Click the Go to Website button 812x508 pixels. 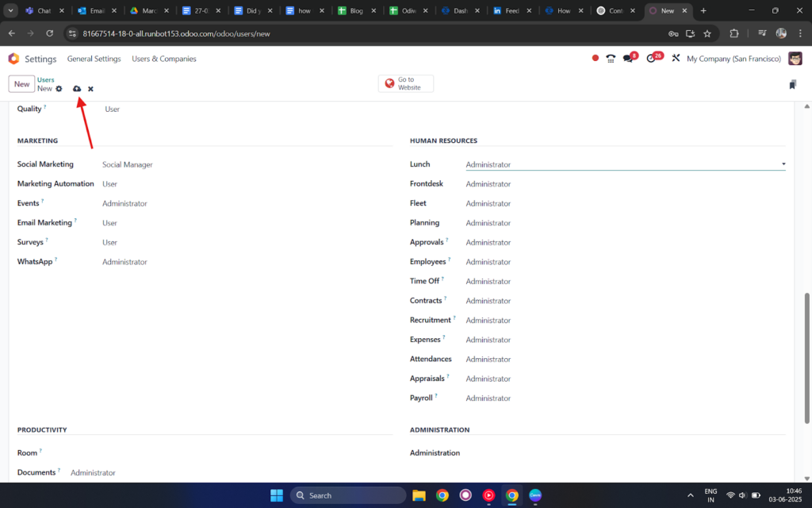[x=406, y=83]
